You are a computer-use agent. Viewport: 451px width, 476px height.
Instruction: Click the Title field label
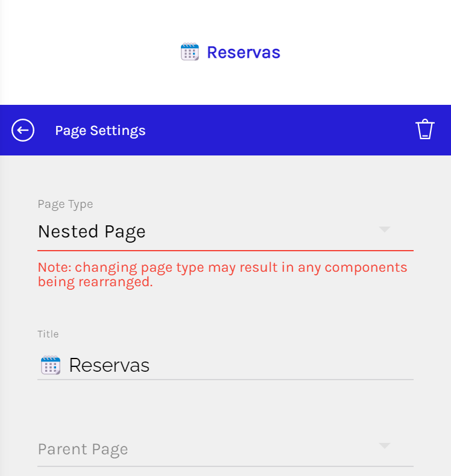pos(48,334)
